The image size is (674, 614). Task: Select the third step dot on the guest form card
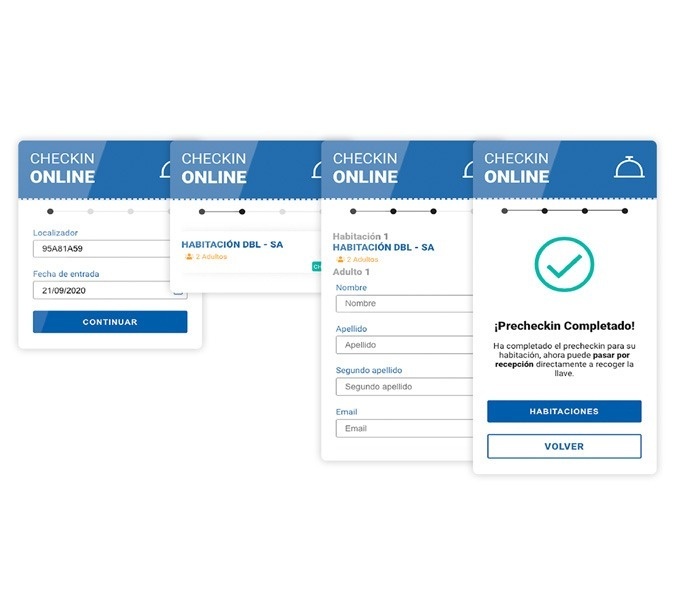point(433,212)
